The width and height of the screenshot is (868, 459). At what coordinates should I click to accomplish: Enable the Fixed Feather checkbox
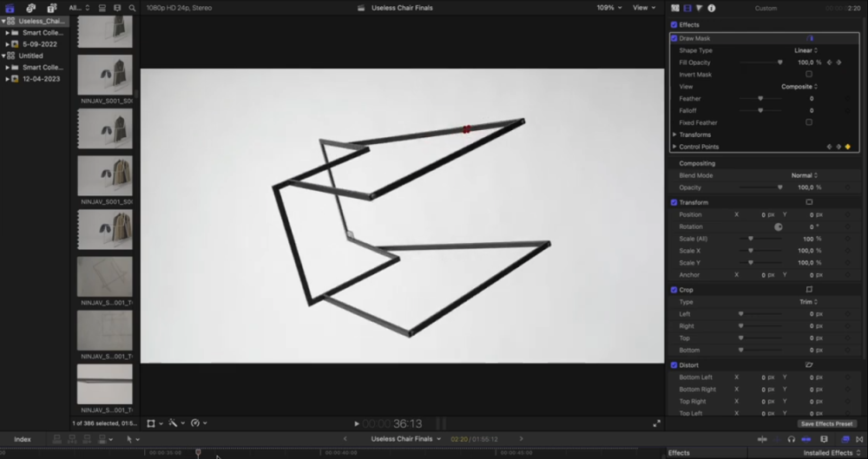[x=809, y=122]
